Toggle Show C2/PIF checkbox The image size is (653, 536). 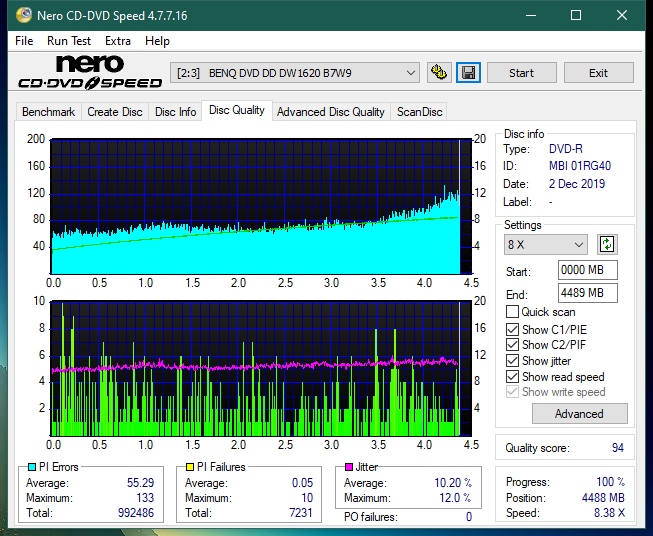pos(512,345)
